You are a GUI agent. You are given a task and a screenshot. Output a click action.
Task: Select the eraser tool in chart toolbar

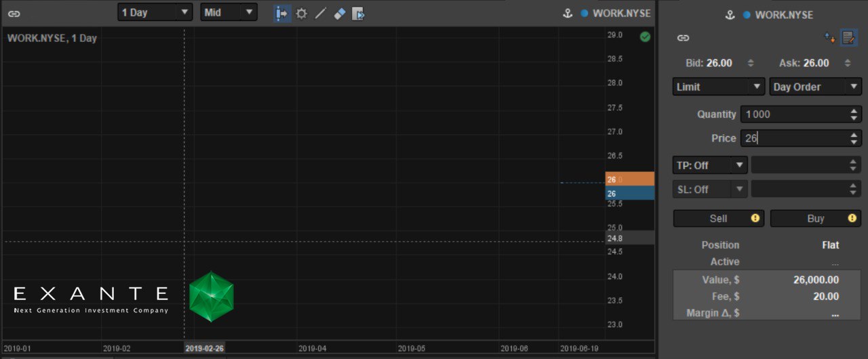tap(340, 14)
